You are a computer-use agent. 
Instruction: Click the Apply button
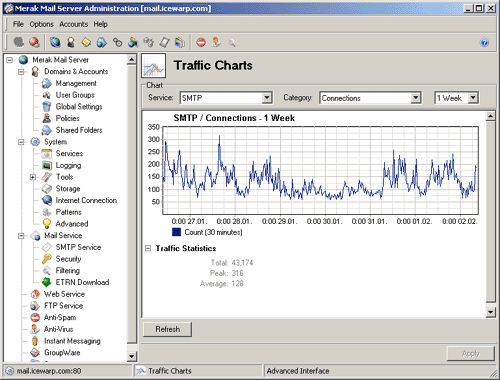coord(470,353)
